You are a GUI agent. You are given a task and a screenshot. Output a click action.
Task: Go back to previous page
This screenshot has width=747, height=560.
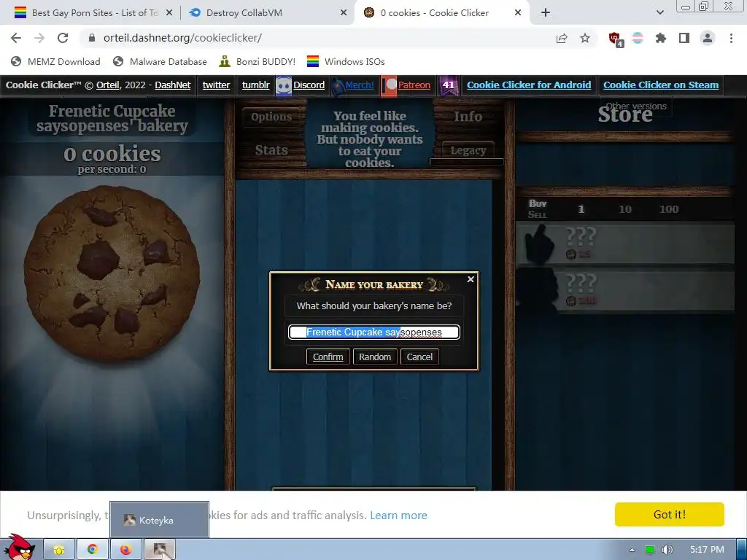(16, 38)
